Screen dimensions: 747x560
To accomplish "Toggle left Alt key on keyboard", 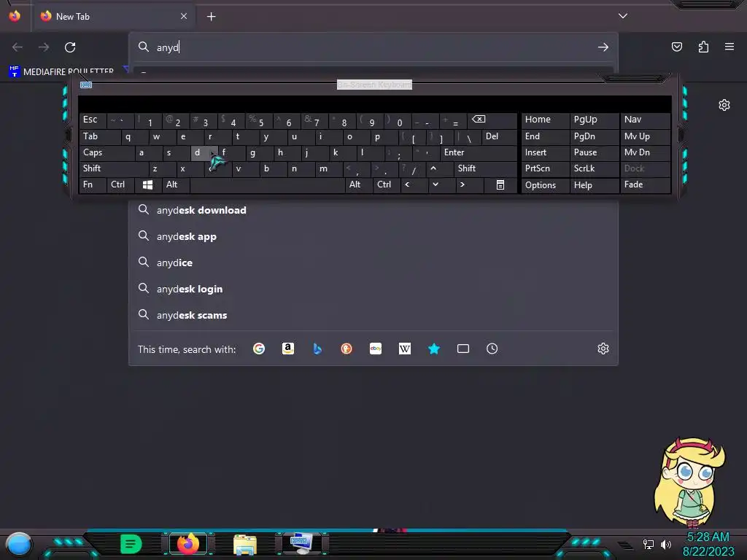I will click(x=177, y=184).
